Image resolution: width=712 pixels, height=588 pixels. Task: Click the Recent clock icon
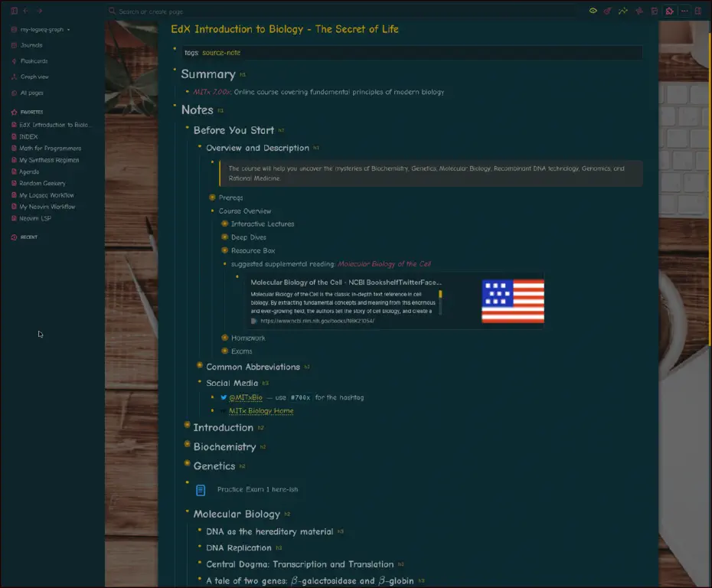coord(14,237)
